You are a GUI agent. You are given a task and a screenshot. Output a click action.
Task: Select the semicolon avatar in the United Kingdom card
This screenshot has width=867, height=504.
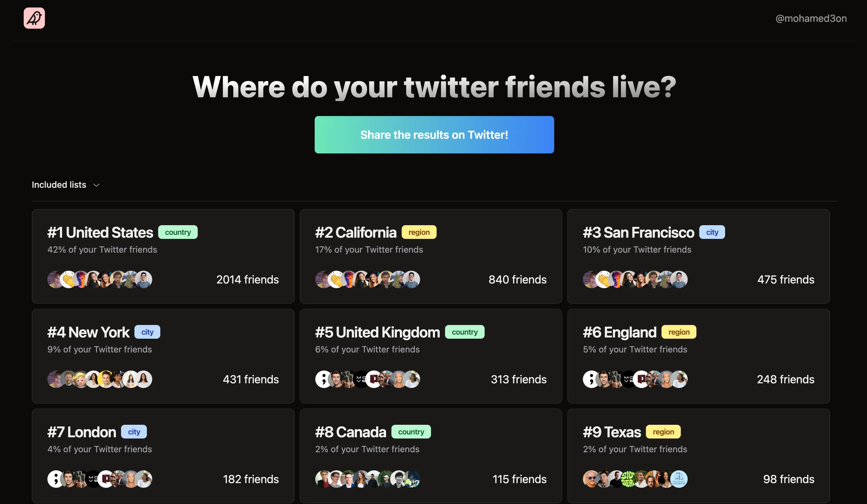coord(323,379)
